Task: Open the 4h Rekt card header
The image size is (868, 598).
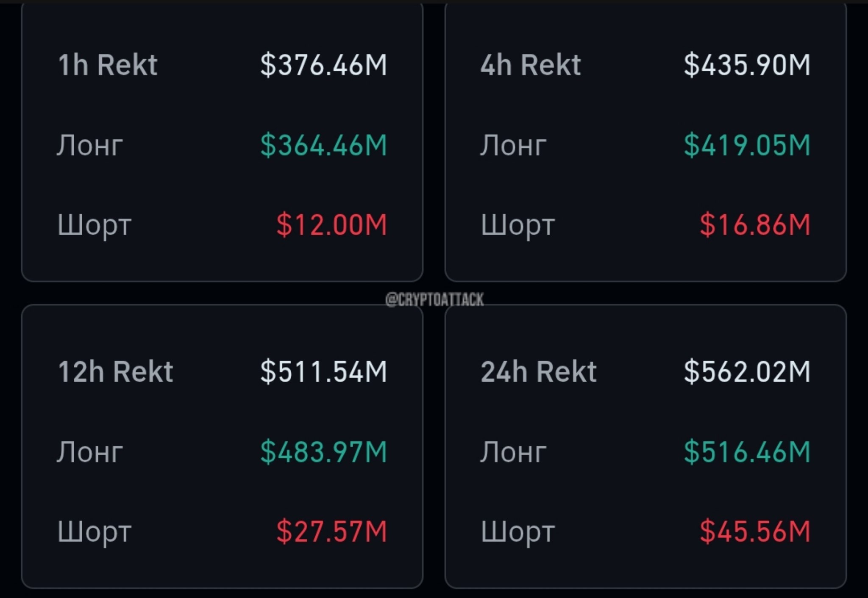Action: pos(531,66)
